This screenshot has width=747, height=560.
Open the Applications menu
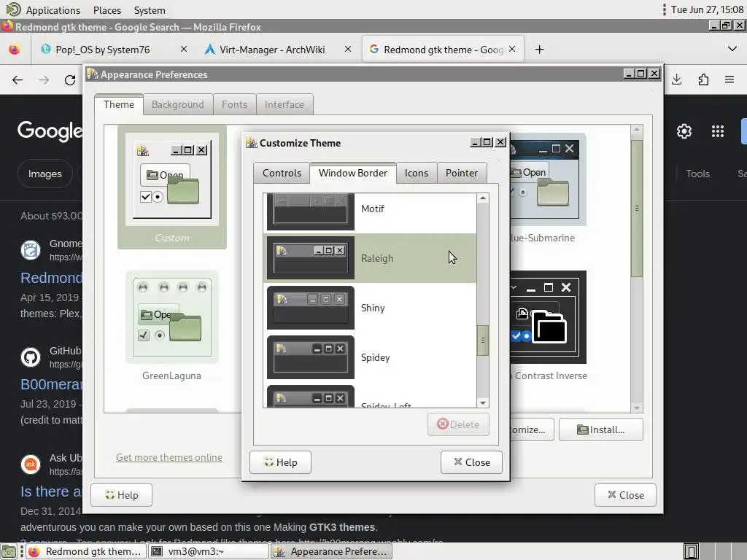(x=53, y=10)
